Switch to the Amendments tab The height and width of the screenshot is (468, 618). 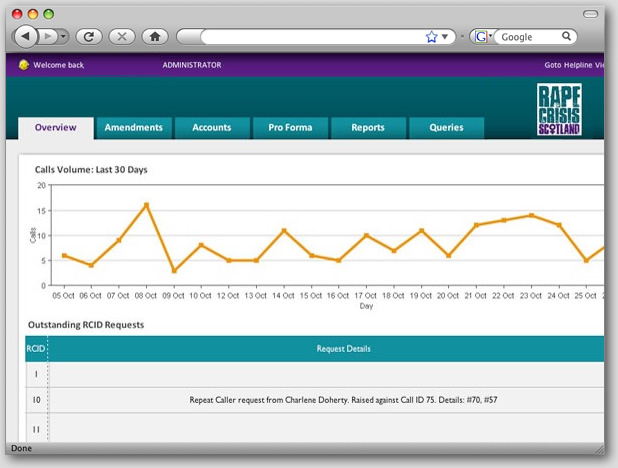pyautogui.click(x=133, y=128)
